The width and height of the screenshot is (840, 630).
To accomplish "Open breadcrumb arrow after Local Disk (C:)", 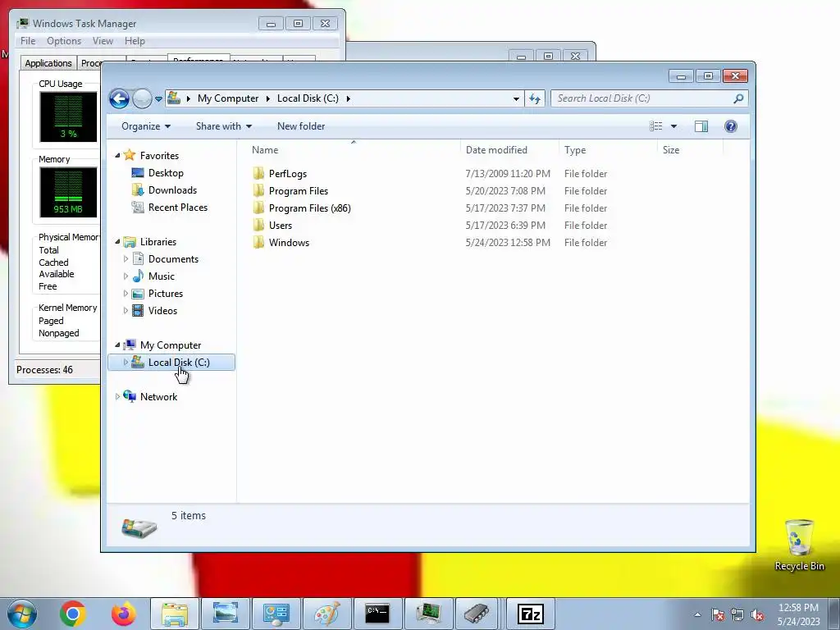I will point(348,98).
